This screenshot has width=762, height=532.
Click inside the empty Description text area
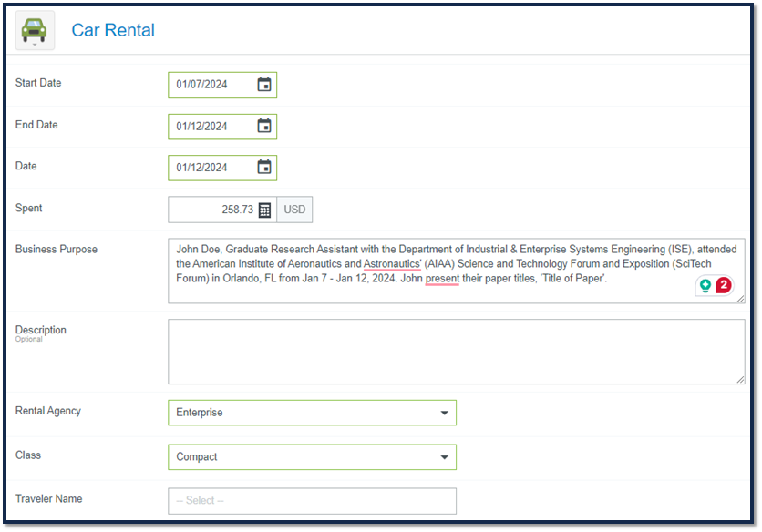pyautogui.click(x=457, y=352)
